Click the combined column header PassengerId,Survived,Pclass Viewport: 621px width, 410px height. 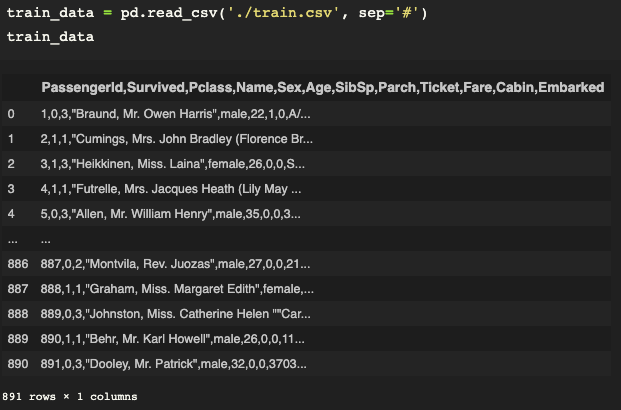323,87
